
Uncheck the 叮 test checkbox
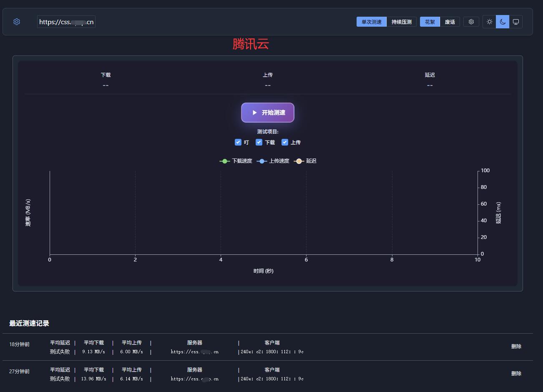[x=238, y=142]
